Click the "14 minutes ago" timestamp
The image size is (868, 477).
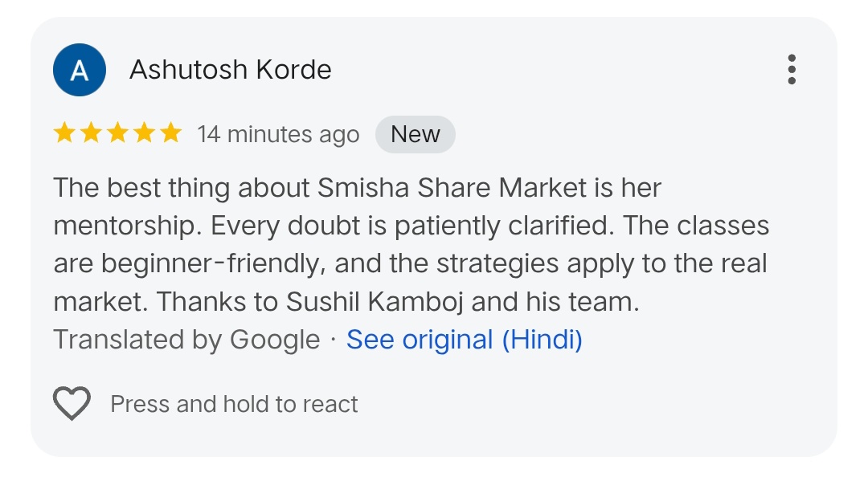(x=278, y=134)
